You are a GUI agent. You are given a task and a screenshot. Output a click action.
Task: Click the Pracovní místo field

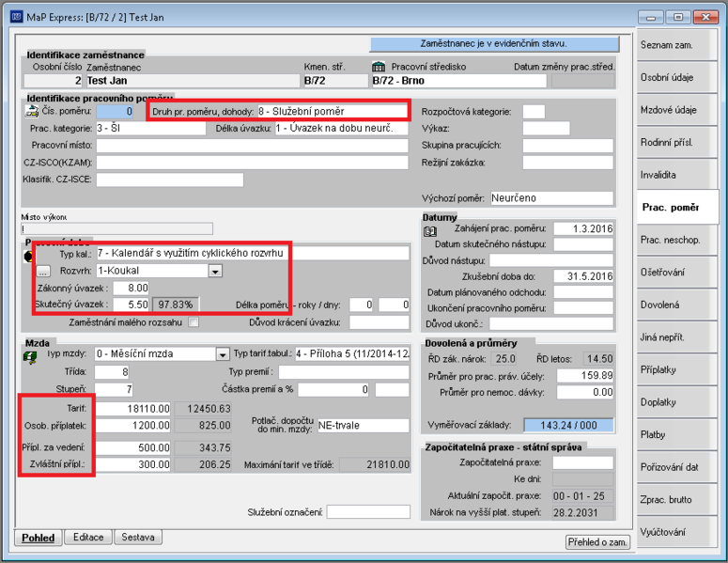(252, 146)
